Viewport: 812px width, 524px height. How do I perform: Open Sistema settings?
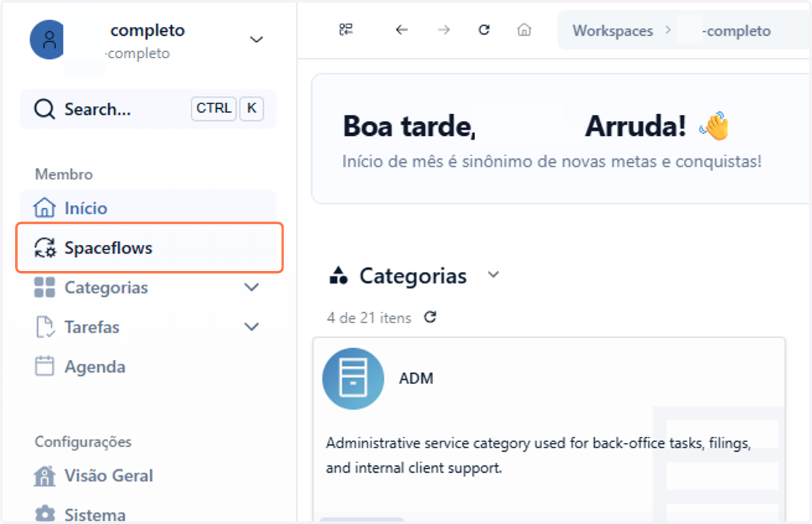point(148,515)
